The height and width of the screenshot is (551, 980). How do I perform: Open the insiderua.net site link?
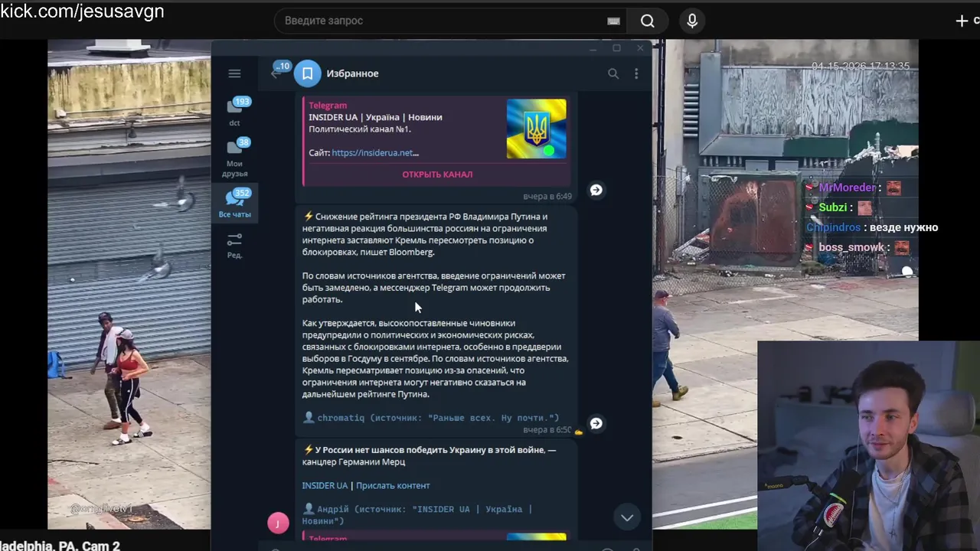pos(375,152)
